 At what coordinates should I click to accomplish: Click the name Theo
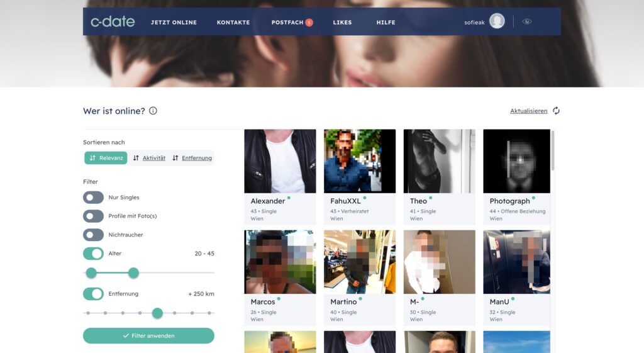[x=418, y=201]
